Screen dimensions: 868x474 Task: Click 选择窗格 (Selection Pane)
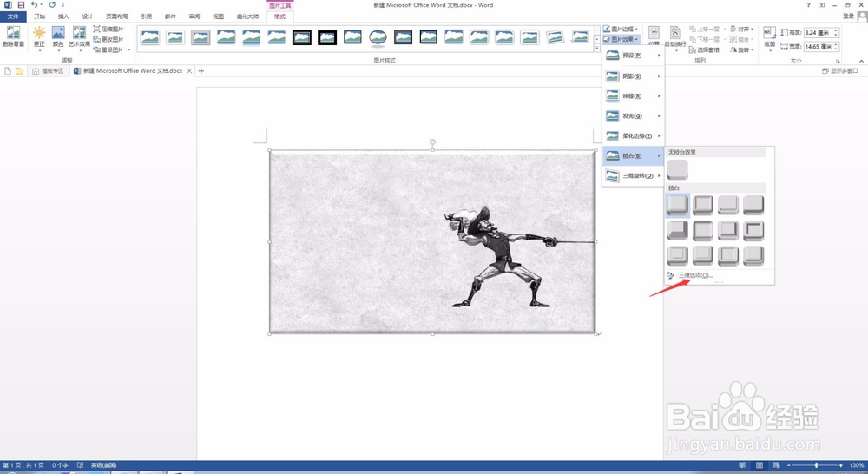(704, 49)
